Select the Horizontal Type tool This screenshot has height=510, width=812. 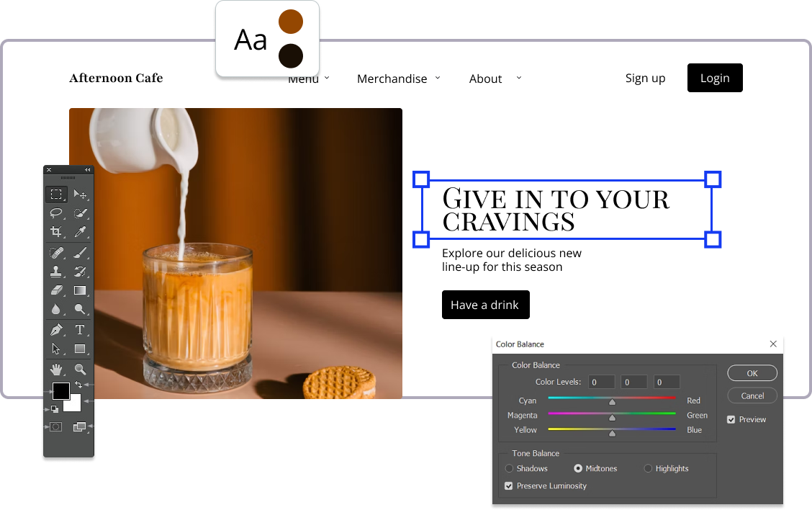tap(80, 330)
